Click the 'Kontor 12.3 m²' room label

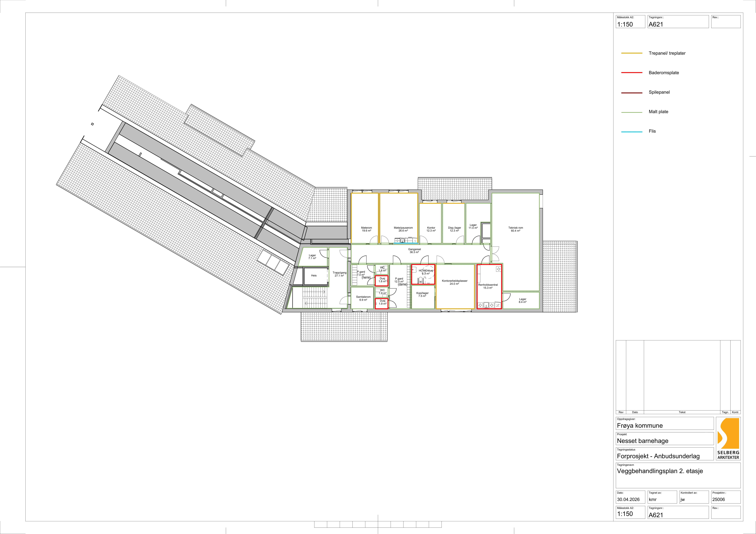point(431,229)
